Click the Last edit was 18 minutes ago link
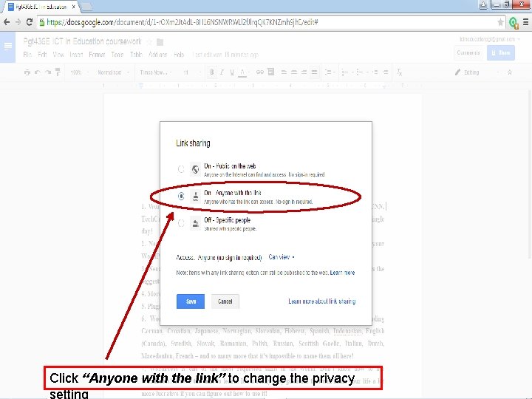Viewport: 532px width, 399px height. (x=225, y=54)
